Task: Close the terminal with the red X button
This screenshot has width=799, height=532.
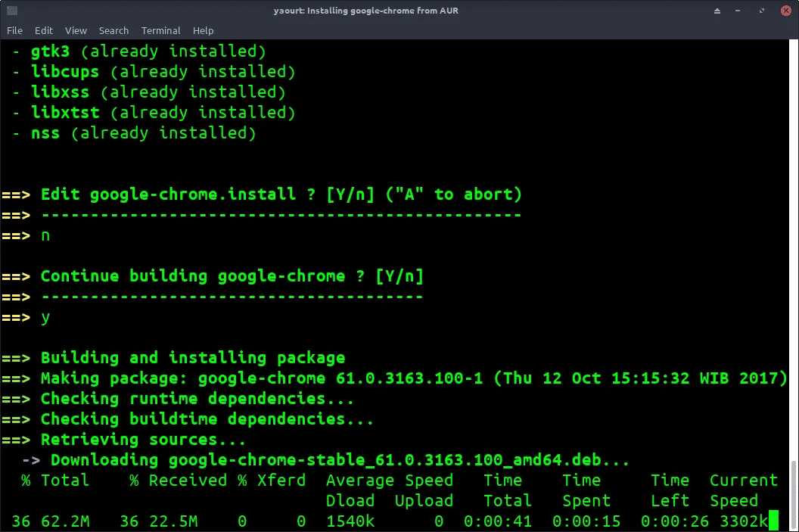Action: point(785,11)
